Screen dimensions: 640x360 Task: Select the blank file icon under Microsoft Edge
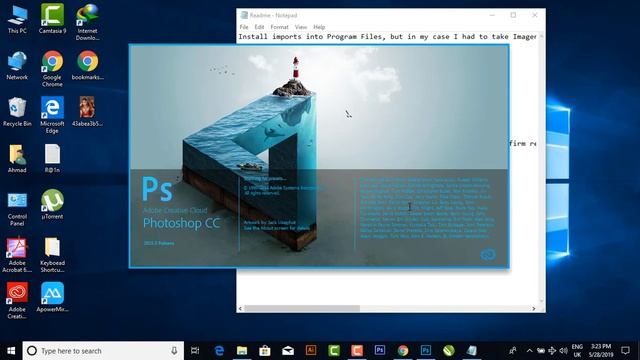pyautogui.click(x=52, y=158)
